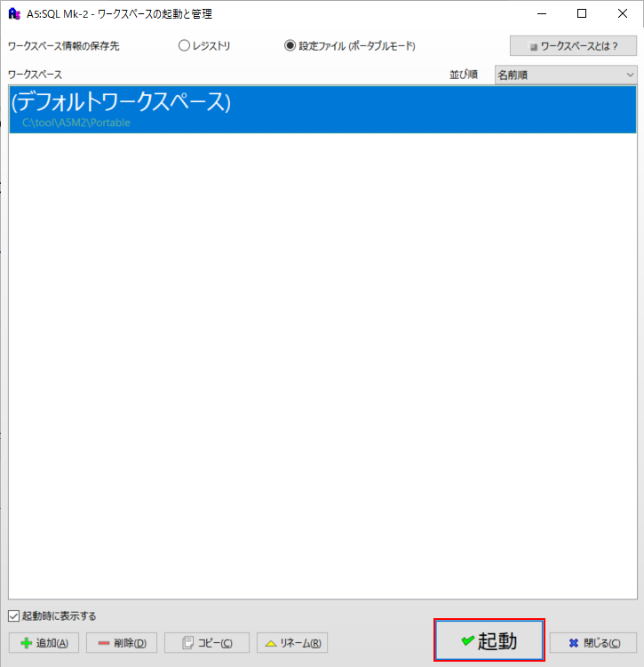The width and height of the screenshot is (644, 667).
Task: Click the path text C:\tool\A5M2\Portable
Action: click(76, 123)
